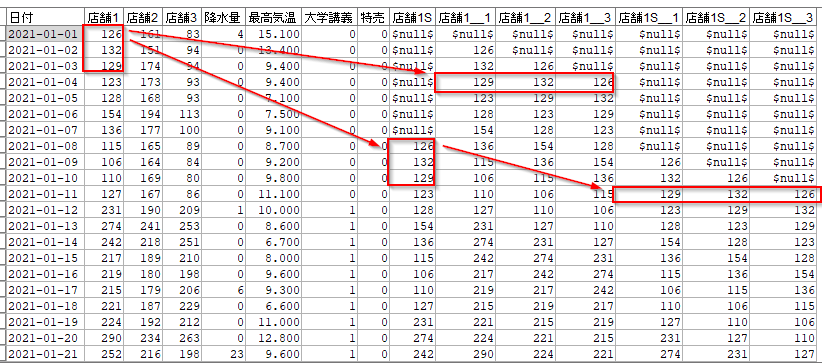Select 店舗1 value 274 in the 2021-01-13 row
Image resolution: width=822 pixels, height=364 pixels.
tap(104, 226)
